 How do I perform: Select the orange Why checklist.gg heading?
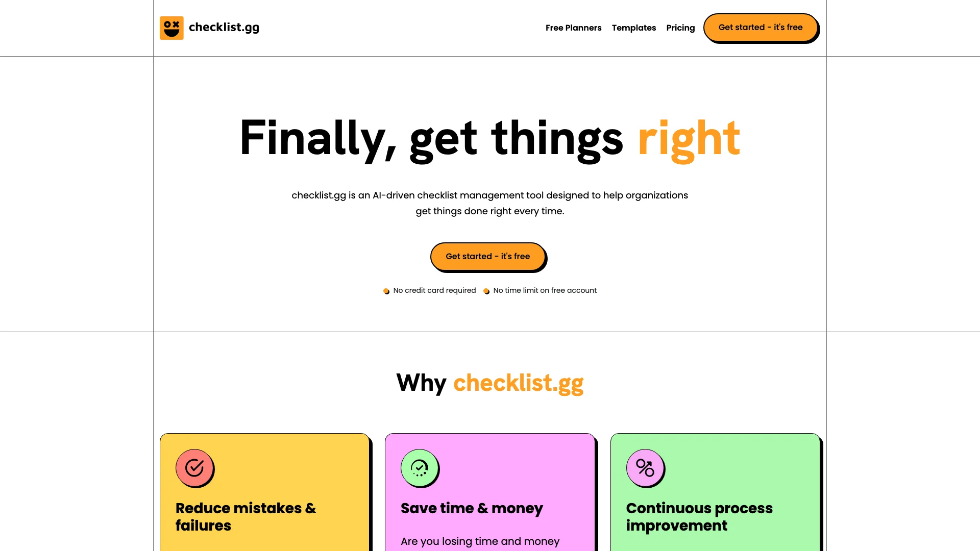[x=518, y=383]
